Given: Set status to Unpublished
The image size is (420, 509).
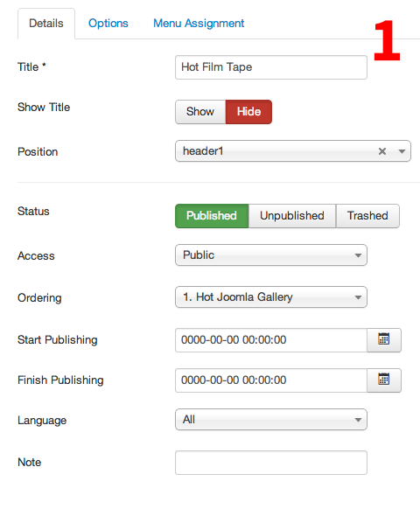Looking at the screenshot, I should [292, 216].
